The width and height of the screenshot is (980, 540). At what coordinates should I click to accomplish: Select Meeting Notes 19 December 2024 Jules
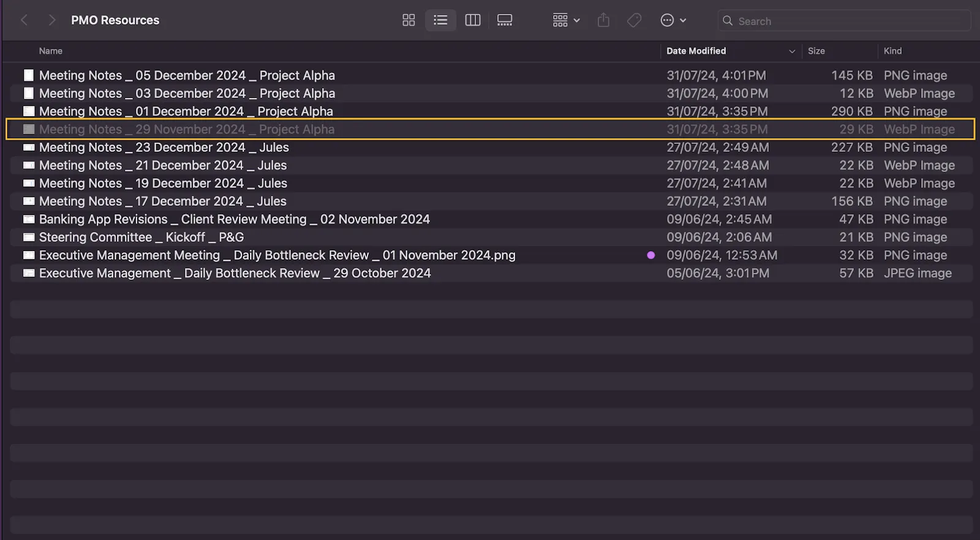pyautogui.click(x=491, y=183)
